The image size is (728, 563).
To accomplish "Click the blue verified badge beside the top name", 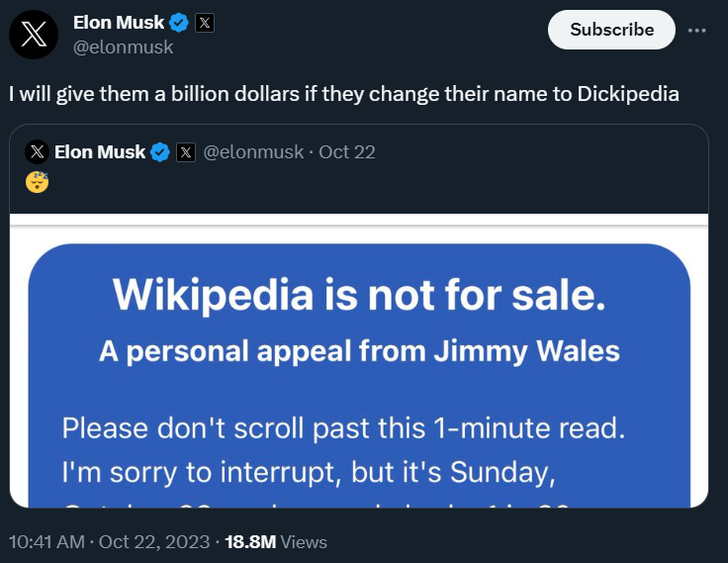I will point(179,22).
